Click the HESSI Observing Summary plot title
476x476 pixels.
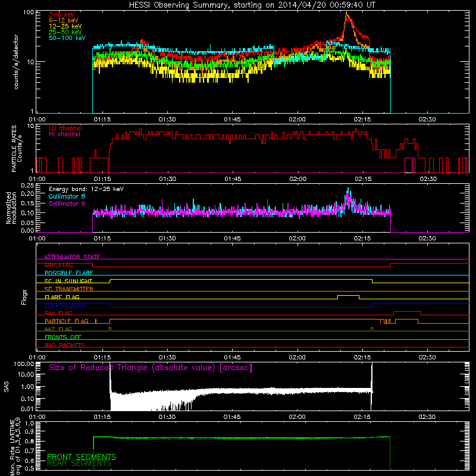pyautogui.click(x=252, y=5)
